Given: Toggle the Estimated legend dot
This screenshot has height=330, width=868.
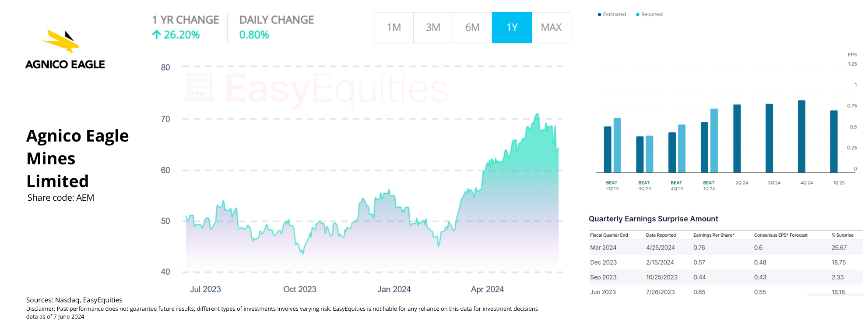Looking at the screenshot, I should (599, 14).
